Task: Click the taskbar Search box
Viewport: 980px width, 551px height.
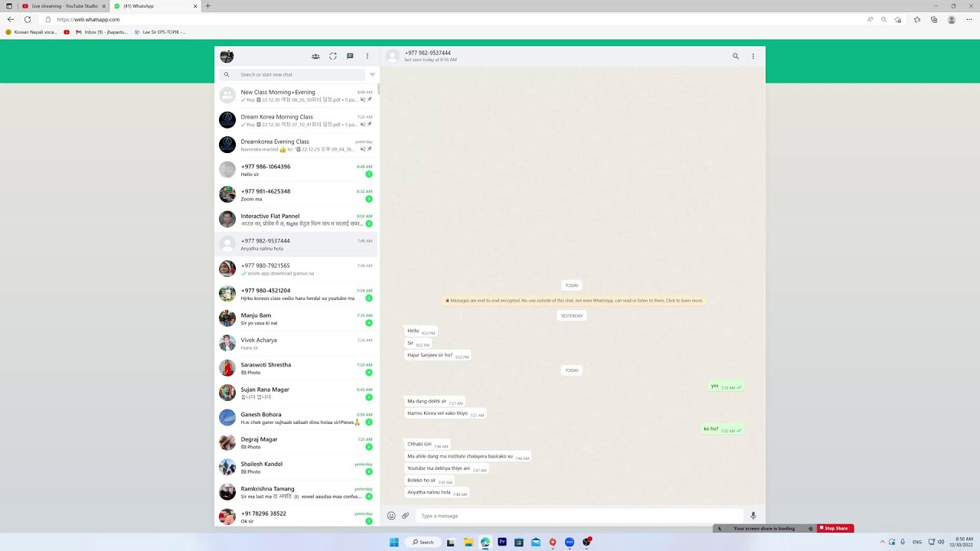Action: (423, 542)
